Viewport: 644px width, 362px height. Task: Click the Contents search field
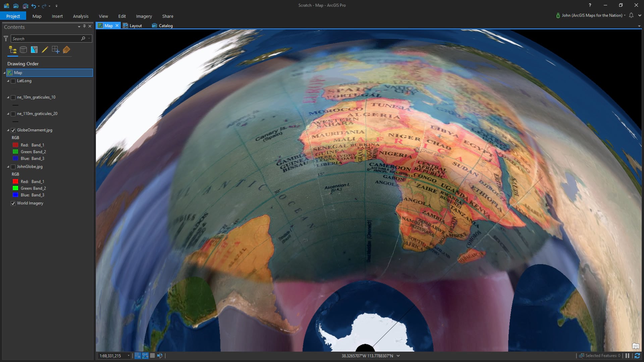coord(45,39)
